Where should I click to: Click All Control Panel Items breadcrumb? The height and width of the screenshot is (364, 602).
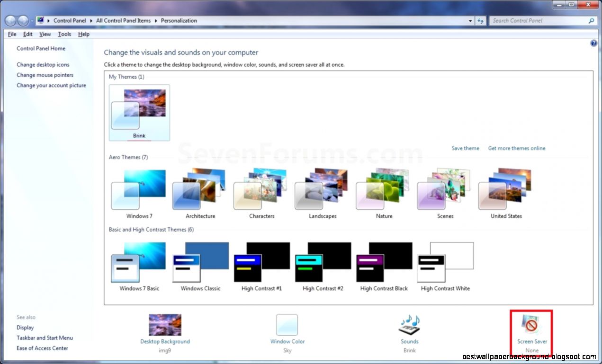pyautogui.click(x=123, y=21)
